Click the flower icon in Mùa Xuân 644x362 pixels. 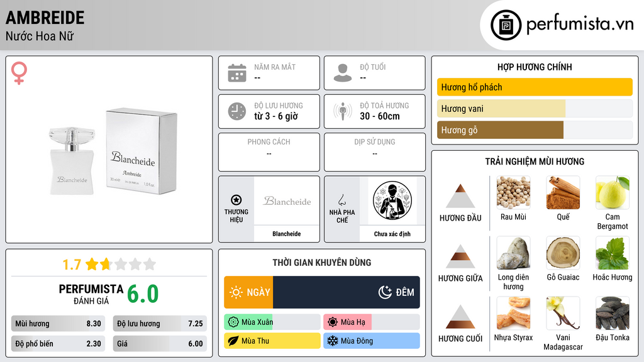click(233, 322)
